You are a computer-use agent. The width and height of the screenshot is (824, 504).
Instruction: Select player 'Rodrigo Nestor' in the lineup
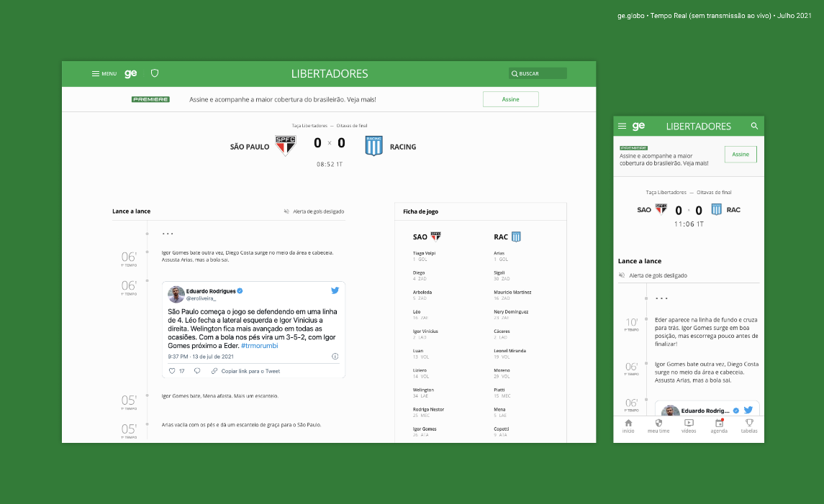(428, 410)
